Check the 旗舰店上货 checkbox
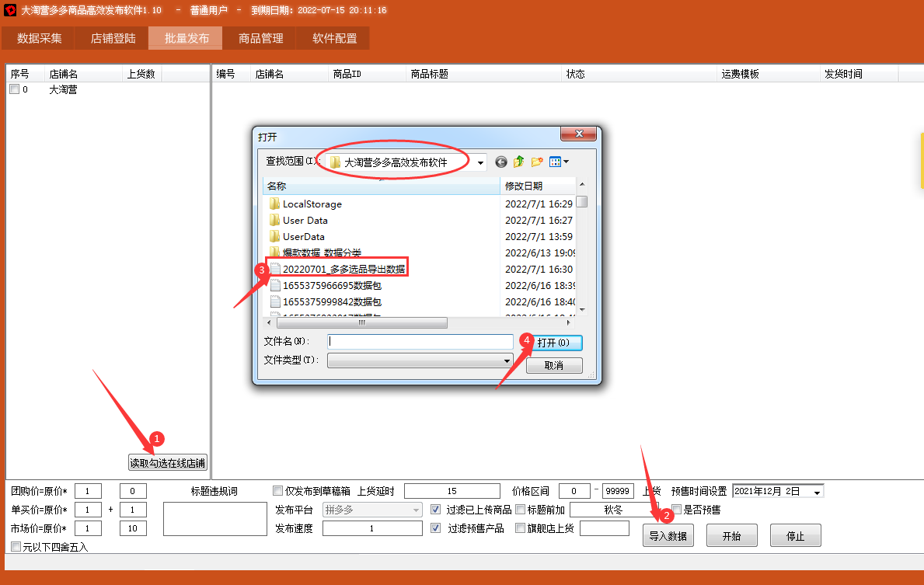Viewport: 924px width, 585px height. (521, 528)
